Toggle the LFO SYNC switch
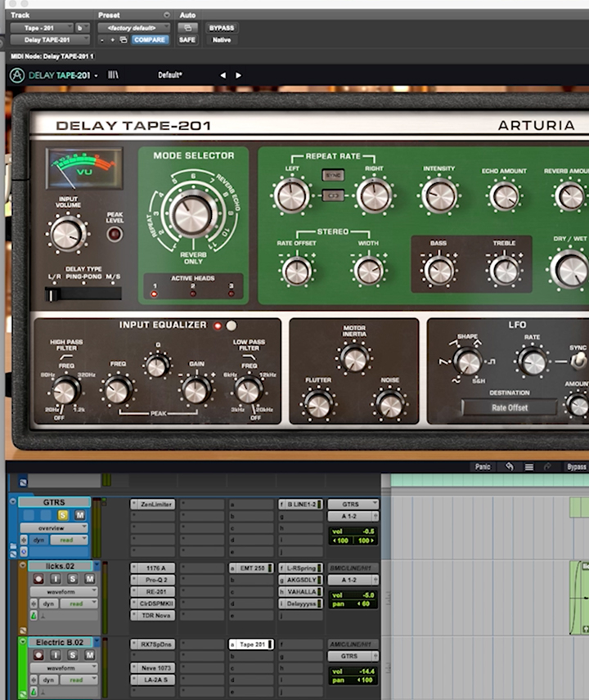The width and height of the screenshot is (589, 700). 579,361
